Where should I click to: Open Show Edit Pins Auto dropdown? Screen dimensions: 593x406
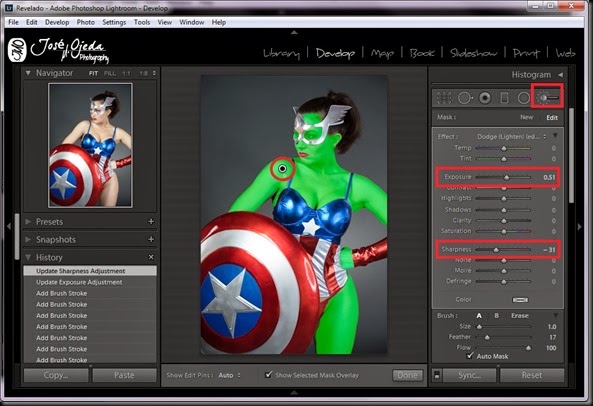click(x=230, y=375)
